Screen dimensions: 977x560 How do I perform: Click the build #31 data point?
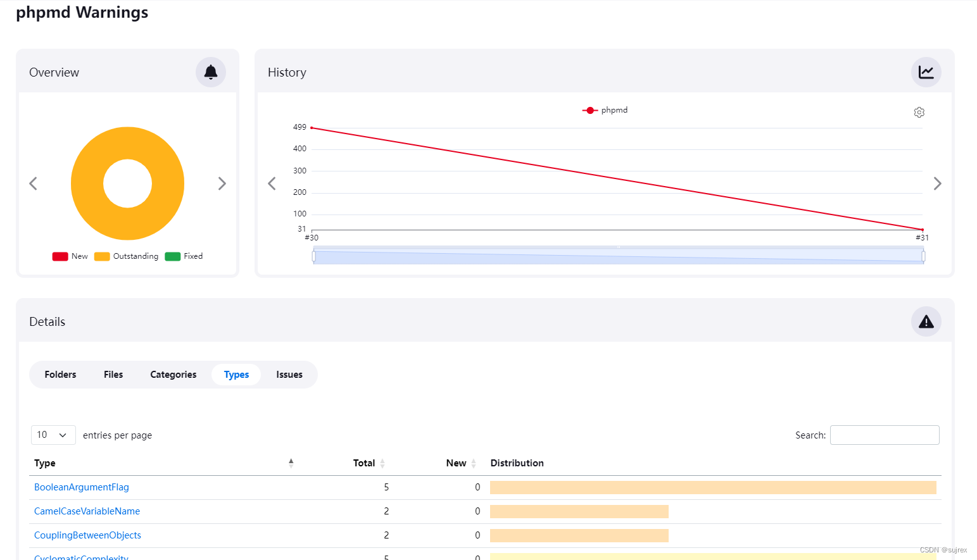coord(923,230)
